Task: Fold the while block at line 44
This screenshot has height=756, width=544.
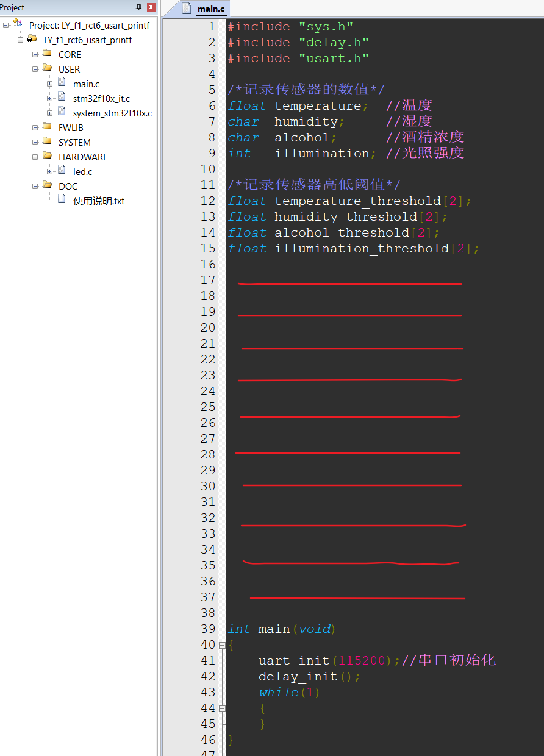Action: pyautogui.click(x=221, y=708)
